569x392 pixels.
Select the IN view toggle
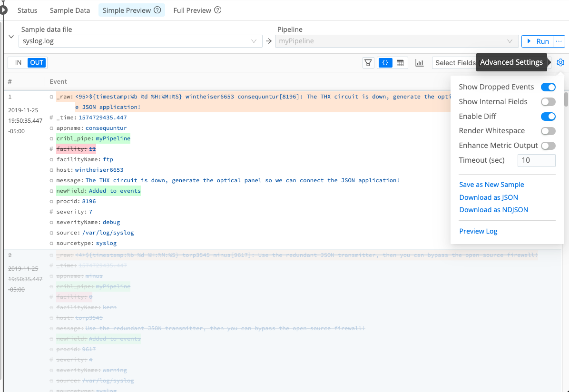(18, 62)
